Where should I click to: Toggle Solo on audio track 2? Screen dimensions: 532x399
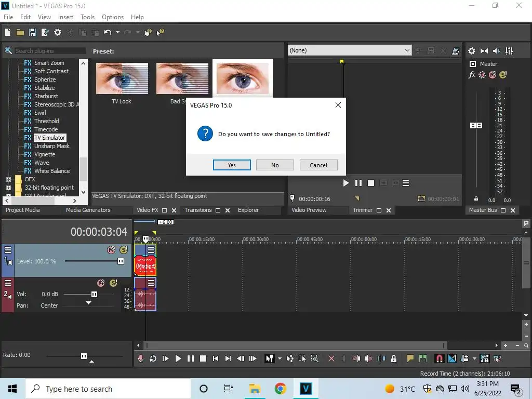tap(113, 283)
